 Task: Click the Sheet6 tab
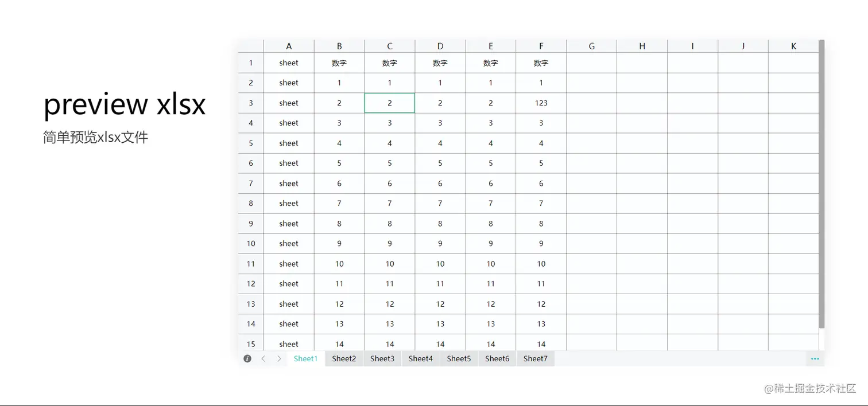[x=497, y=358]
